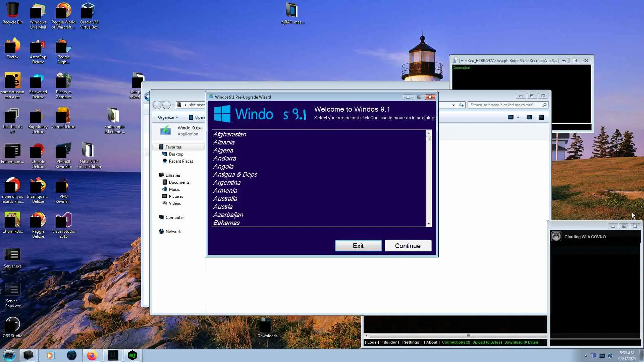Click the NJ taskbar icon
644x362 pixels.
[132, 355]
